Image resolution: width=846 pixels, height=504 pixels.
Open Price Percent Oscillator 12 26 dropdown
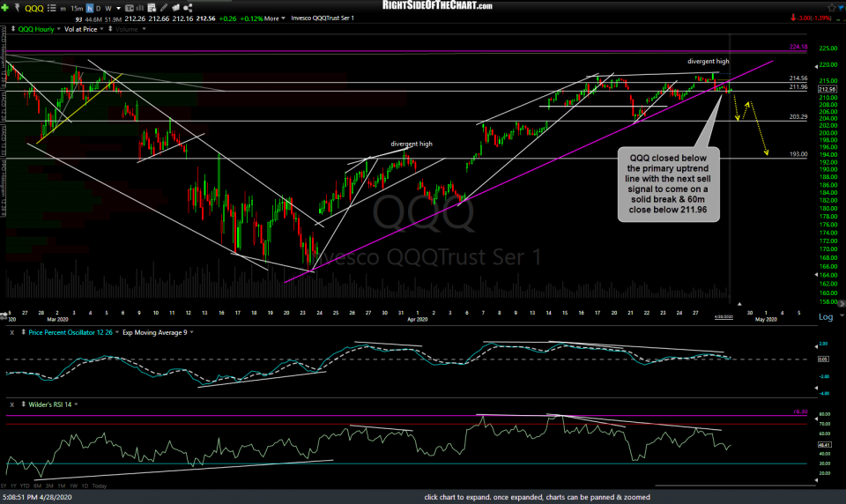pyautogui.click(x=117, y=332)
